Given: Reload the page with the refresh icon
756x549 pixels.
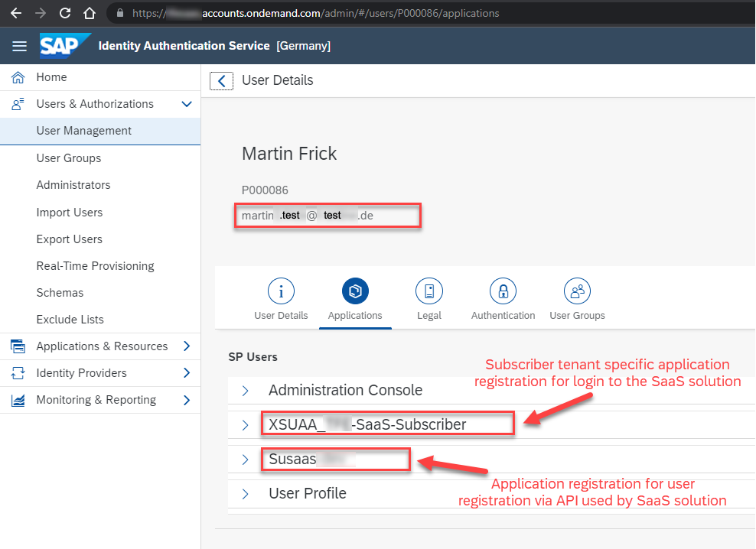Looking at the screenshot, I should click(65, 13).
